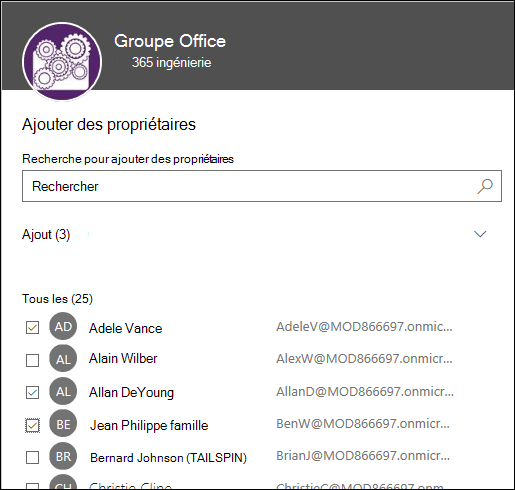Click the BR avatar for Bernard Johnson
Screen dimensions: 515x490
pos(63,456)
